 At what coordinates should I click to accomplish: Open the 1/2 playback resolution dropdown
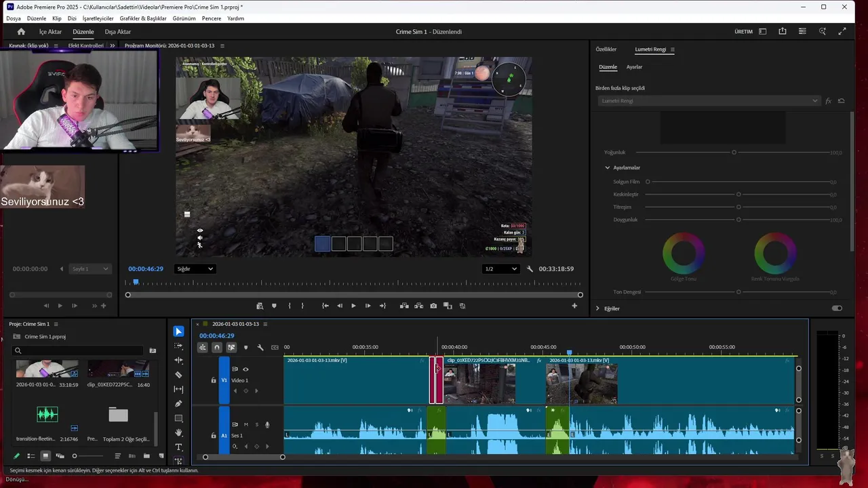point(500,269)
